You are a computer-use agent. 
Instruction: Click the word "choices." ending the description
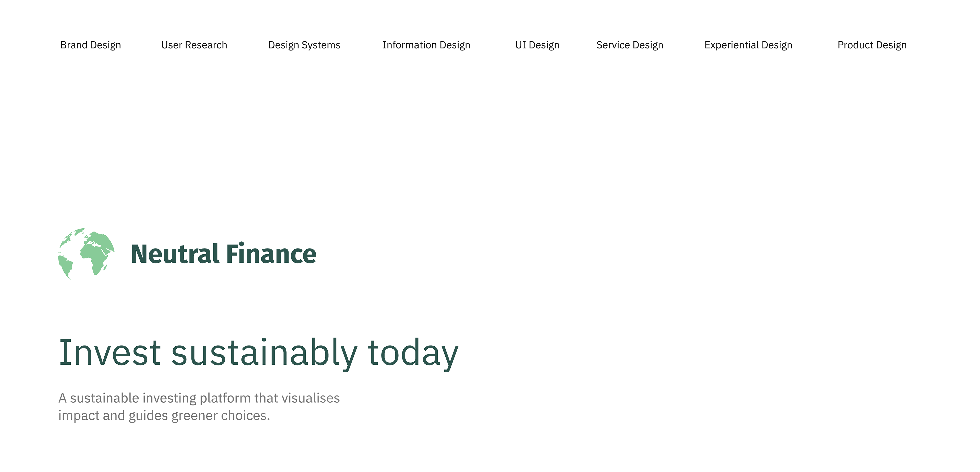coord(245,415)
